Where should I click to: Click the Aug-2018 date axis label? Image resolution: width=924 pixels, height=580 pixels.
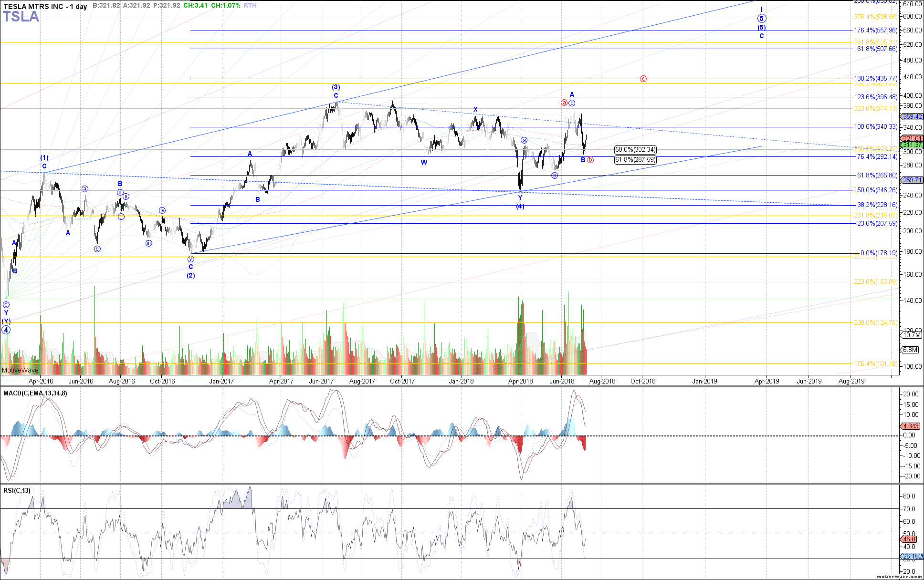(603, 381)
